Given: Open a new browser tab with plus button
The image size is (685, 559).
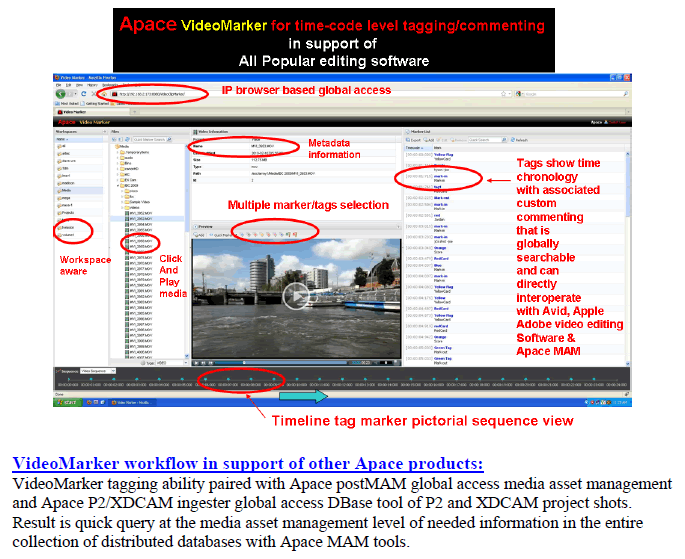Looking at the screenshot, I should 135,112.
